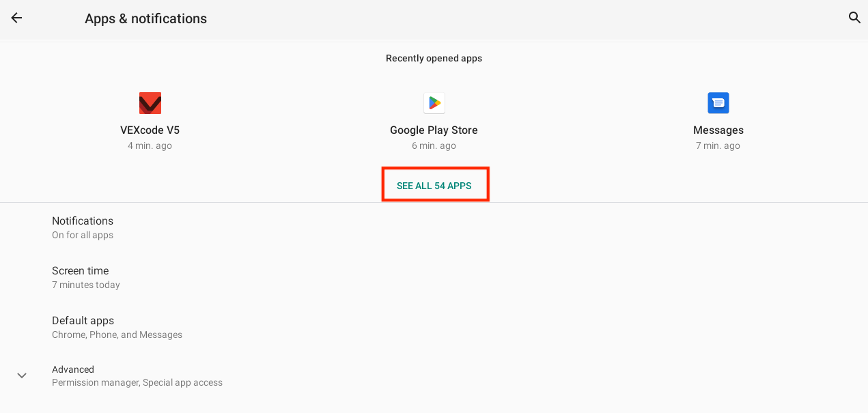Tap SEE ALL 54 APPS
868x413 pixels.
pyautogui.click(x=435, y=184)
